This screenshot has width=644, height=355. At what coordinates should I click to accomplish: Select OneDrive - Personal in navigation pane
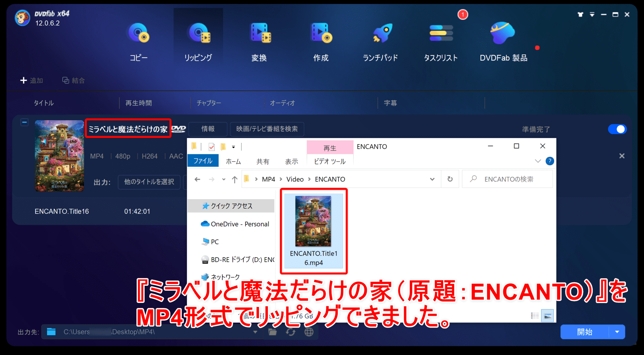pyautogui.click(x=235, y=224)
